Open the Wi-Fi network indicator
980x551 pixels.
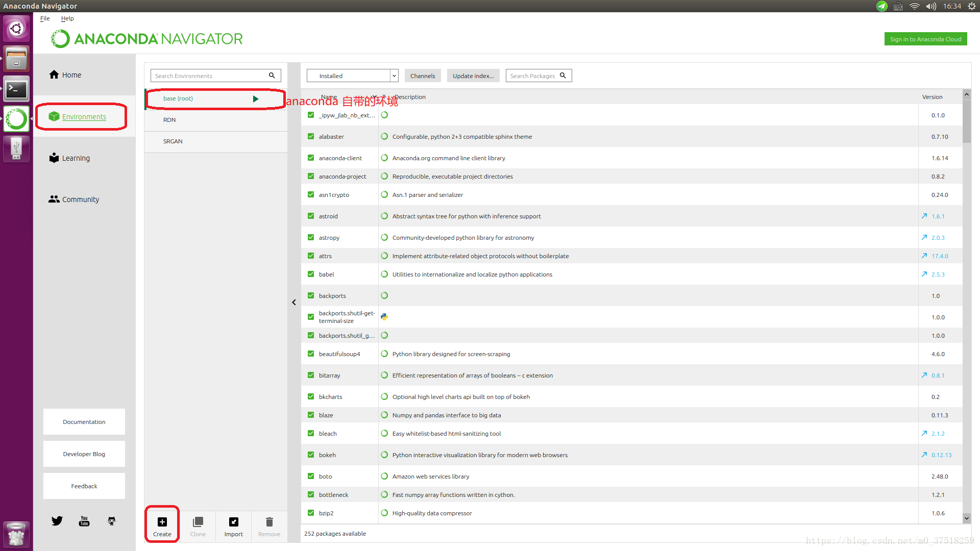point(915,6)
